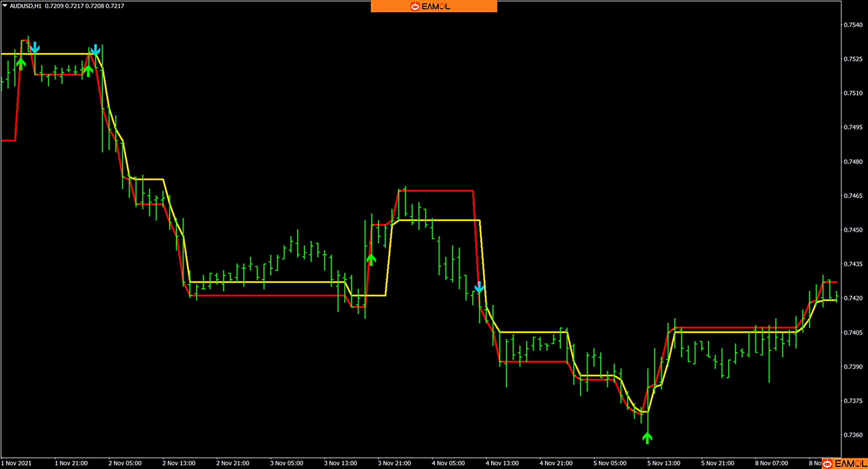Click the 0.7480 price label
The width and height of the screenshot is (868, 469).
tap(853, 162)
